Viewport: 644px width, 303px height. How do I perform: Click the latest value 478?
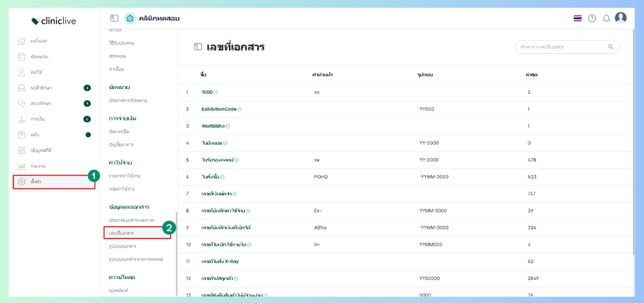click(531, 160)
